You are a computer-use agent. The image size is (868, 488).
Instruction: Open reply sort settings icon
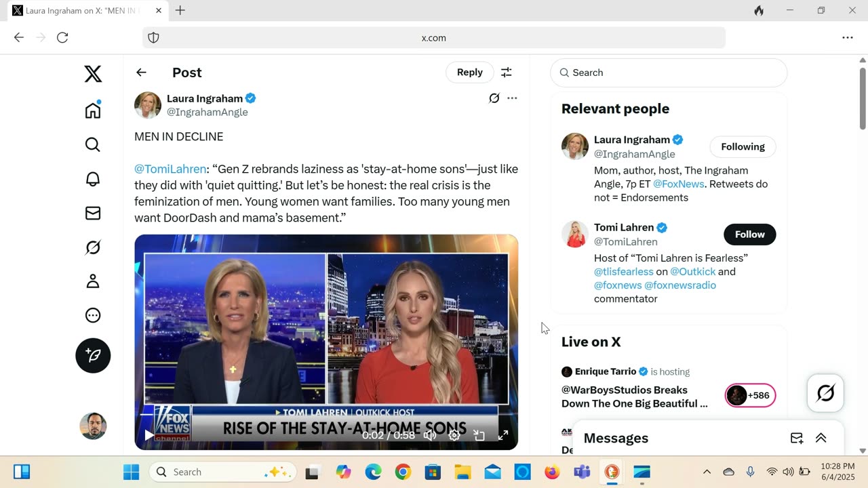click(506, 73)
